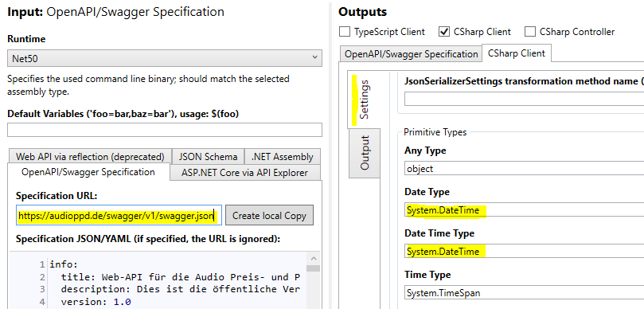This screenshot has width=644, height=309.
Task: Click the Runtime dropdown arrow
Action: click(x=314, y=58)
